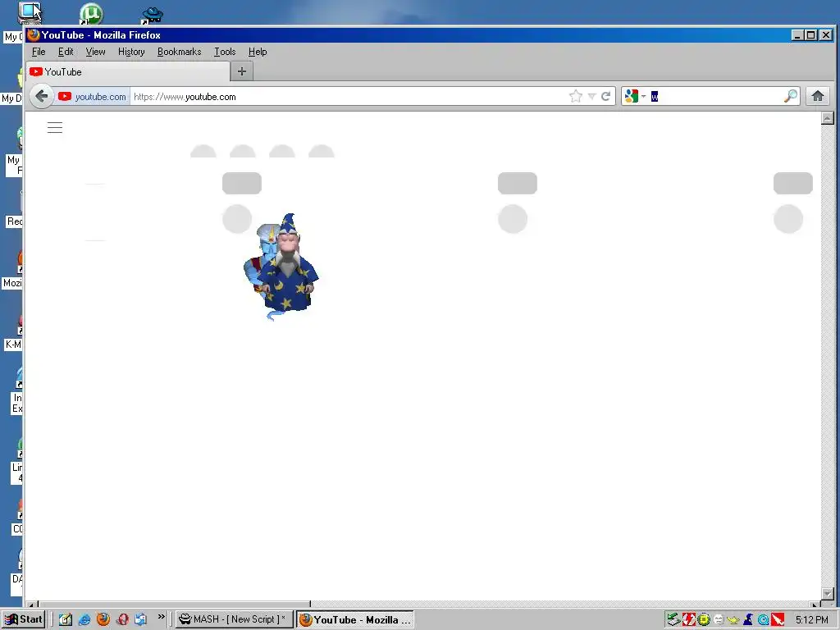Click the 5:12 PM taskbar clock
840x630 pixels.
coord(811,620)
